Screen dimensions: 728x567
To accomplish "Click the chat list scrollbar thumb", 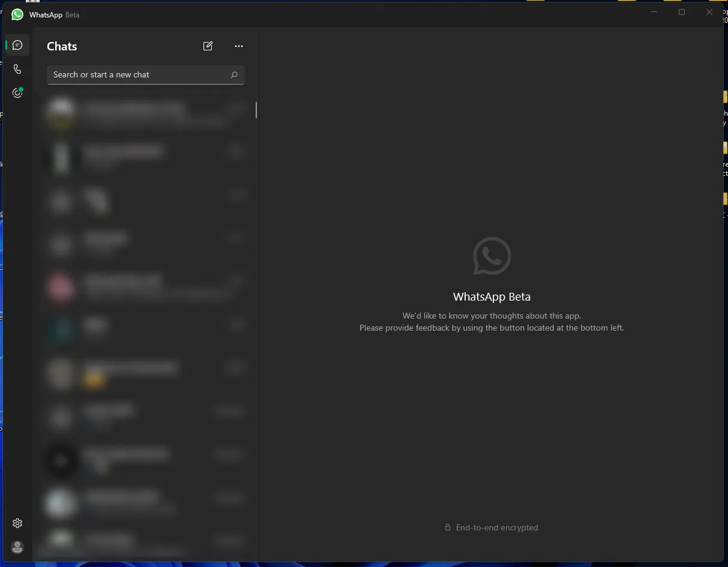I will pos(256,110).
